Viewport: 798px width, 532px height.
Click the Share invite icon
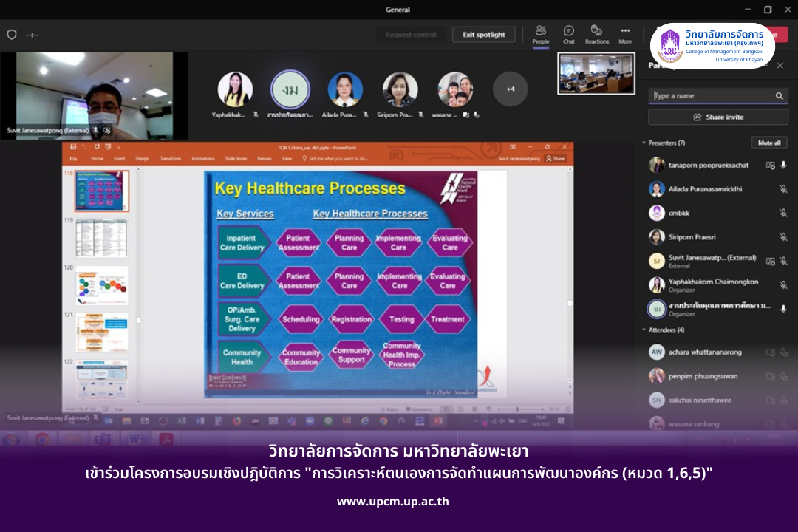point(698,117)
